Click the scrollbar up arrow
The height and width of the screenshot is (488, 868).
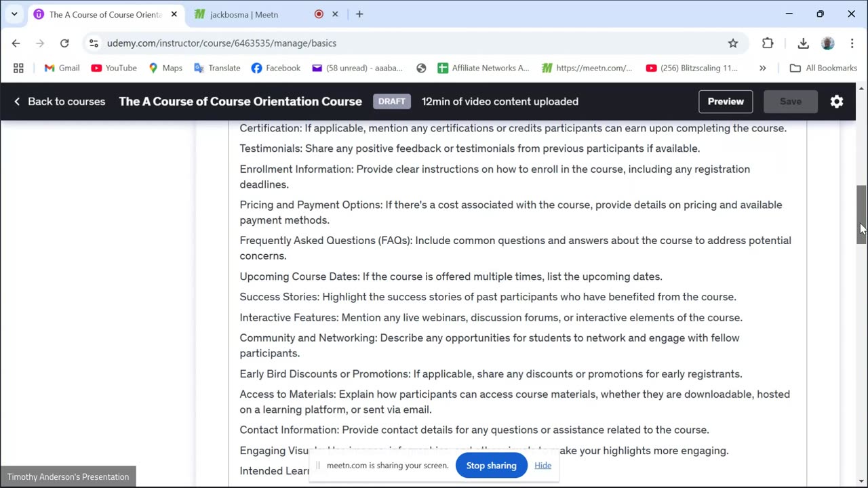(x=861, y=89)
